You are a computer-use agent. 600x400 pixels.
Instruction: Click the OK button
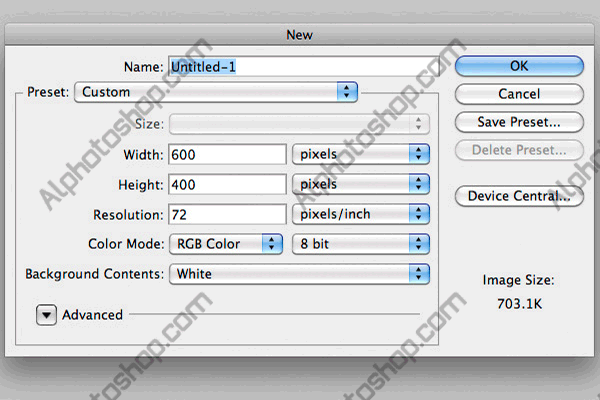[519, 66]
